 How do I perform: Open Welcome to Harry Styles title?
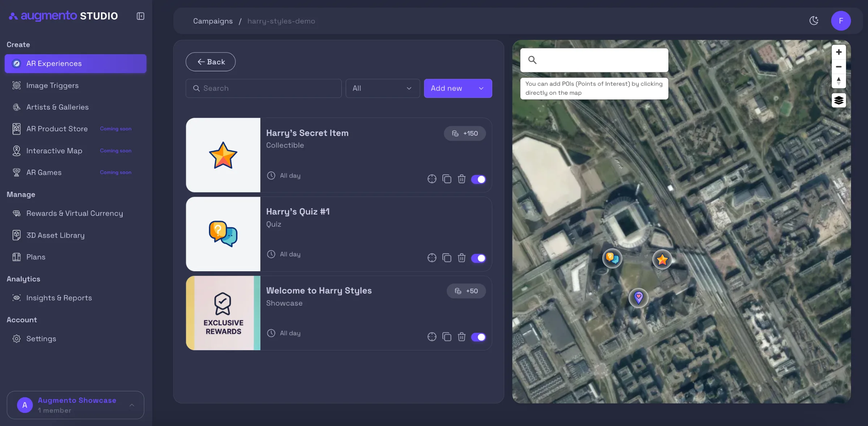click(319, 290)
